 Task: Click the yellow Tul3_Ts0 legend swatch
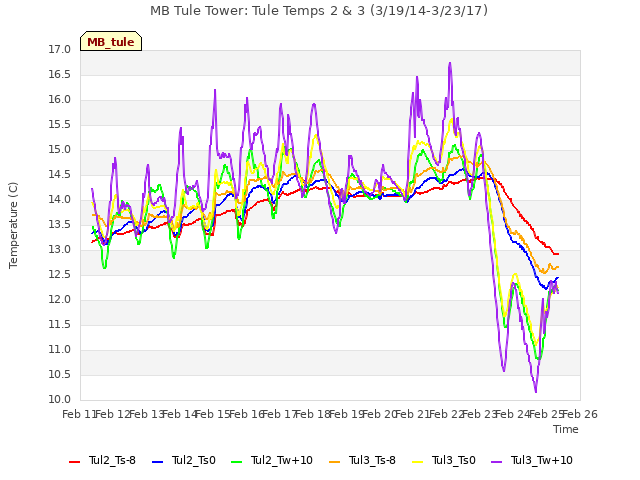point(418,462)
